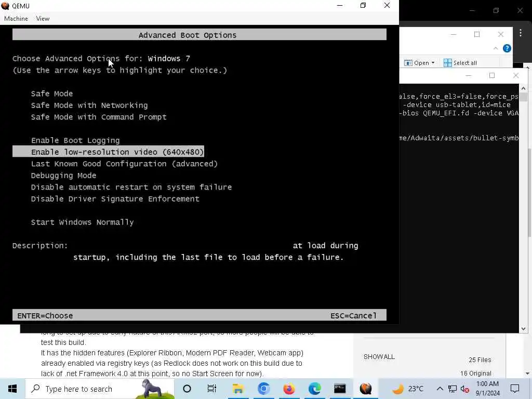Open Cortana circle icon on taskbar
The image size is (532, 399).
click(187, 389)
